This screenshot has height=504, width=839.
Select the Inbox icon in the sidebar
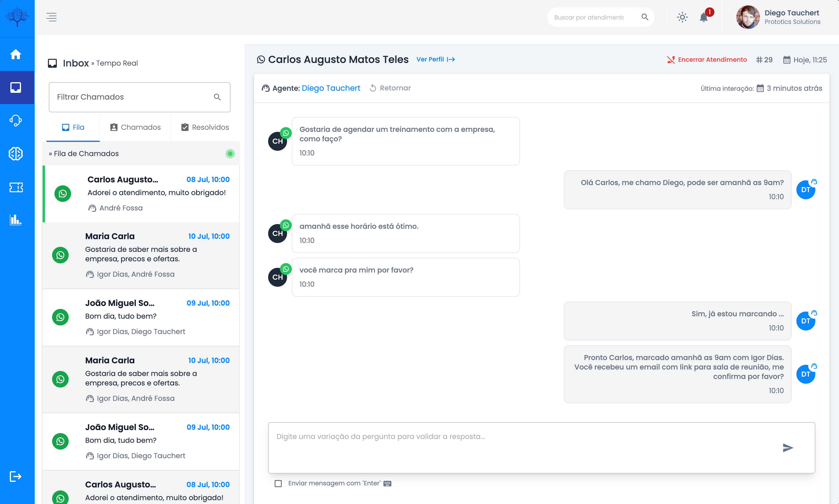[x=16, y=87]
